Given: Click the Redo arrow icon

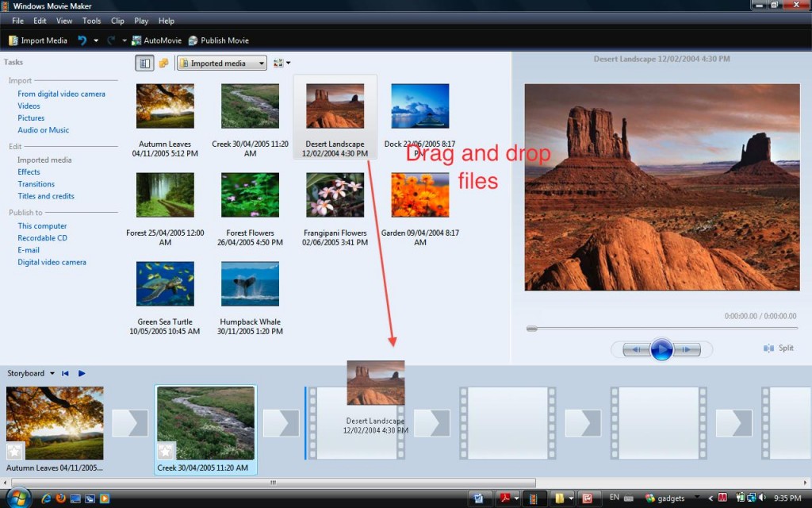Looking at the screenshot, I should pos(110,40).
